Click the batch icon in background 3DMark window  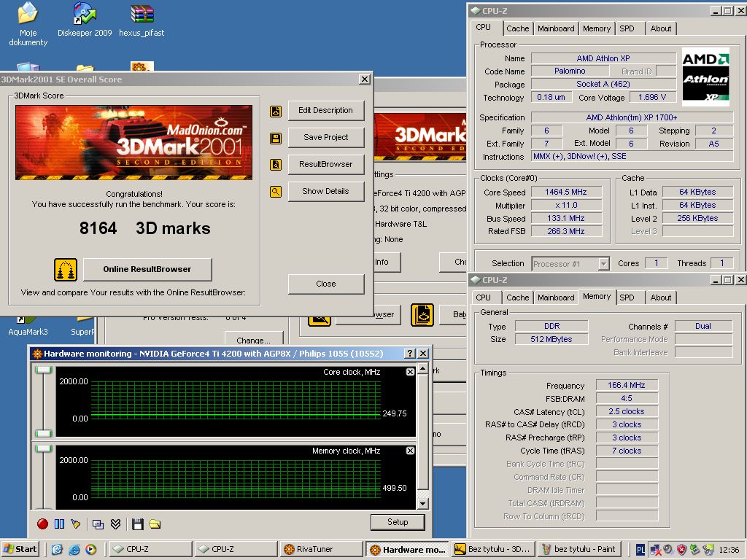(x=422, y=315)
